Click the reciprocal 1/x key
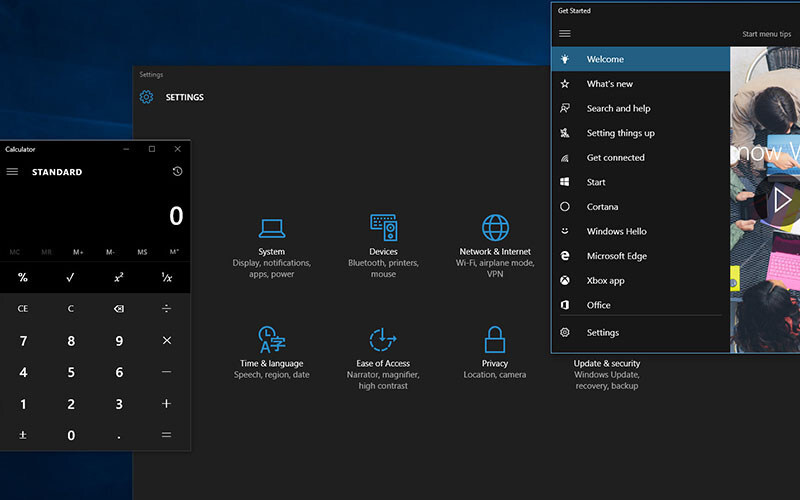Image resolution: width=800 pixels, height=500 pixels. click(167, 278)
